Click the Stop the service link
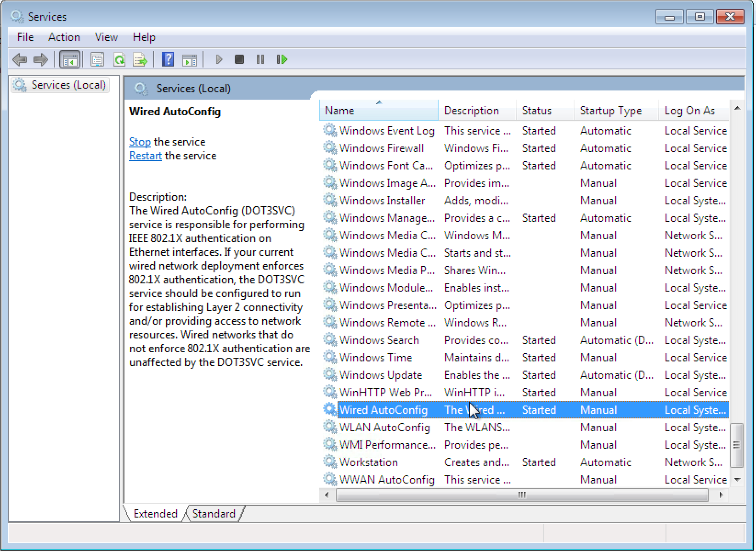The width and height of the screenshot is (756, 552). (140, 142)
